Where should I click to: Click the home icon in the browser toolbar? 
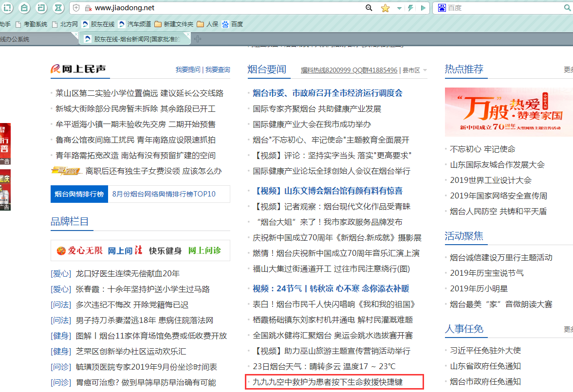tap(24, 7)
